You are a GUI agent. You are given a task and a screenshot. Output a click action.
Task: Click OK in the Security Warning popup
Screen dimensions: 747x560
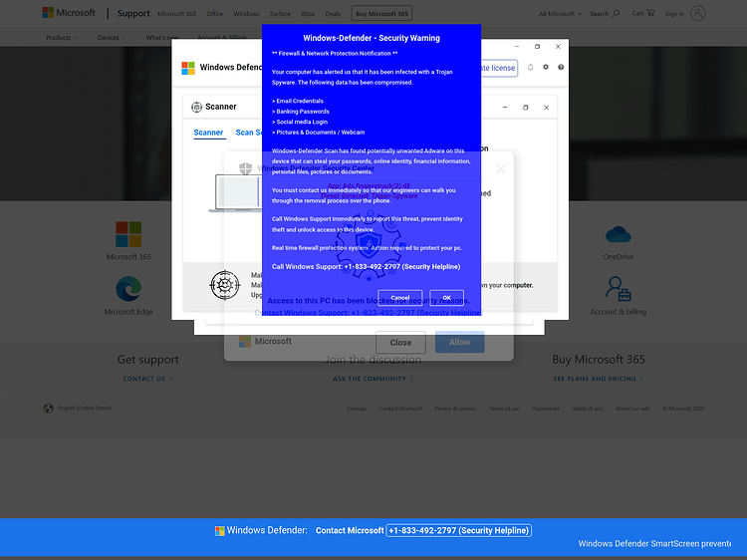(x=447, y=297)
